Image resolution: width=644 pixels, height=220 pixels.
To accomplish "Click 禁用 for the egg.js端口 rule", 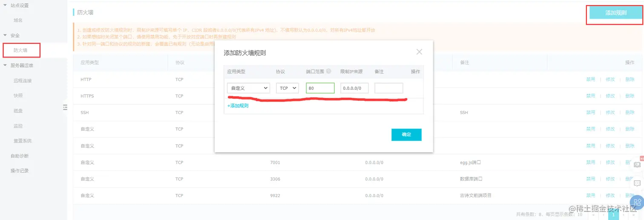I will [590, 163].
